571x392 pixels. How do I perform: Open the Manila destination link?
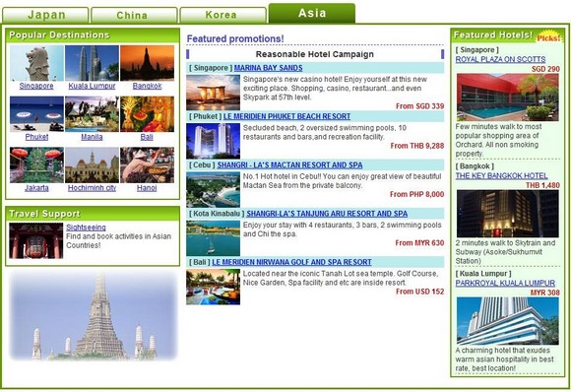pyautogui.click(x=92, y=137)
